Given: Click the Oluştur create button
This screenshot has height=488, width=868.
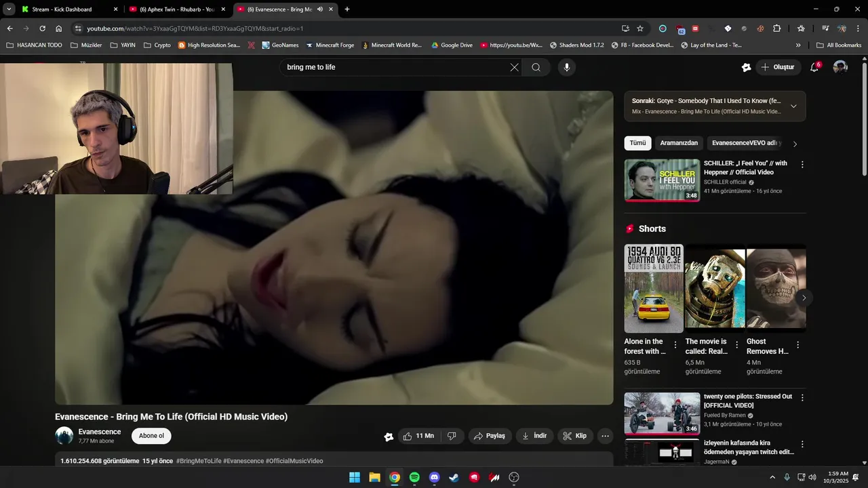Looking at the screenshot, I should 778,67.
